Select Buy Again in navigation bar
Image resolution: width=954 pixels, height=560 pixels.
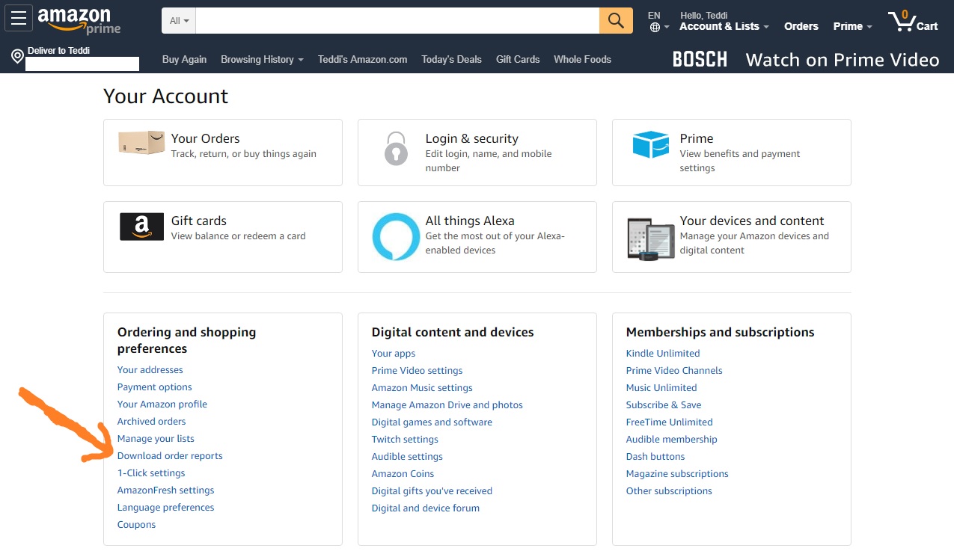coord(184,59)
